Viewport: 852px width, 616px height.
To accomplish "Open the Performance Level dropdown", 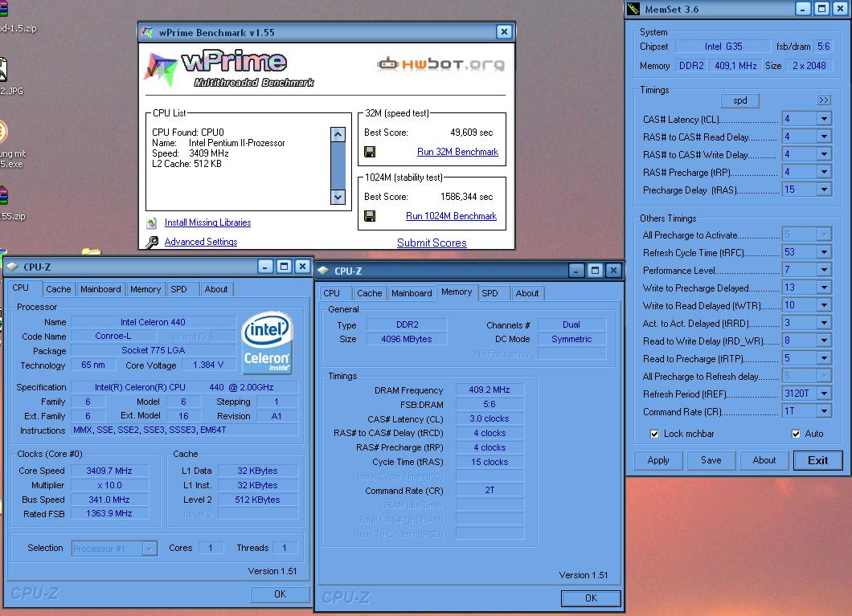I will 825,270.
